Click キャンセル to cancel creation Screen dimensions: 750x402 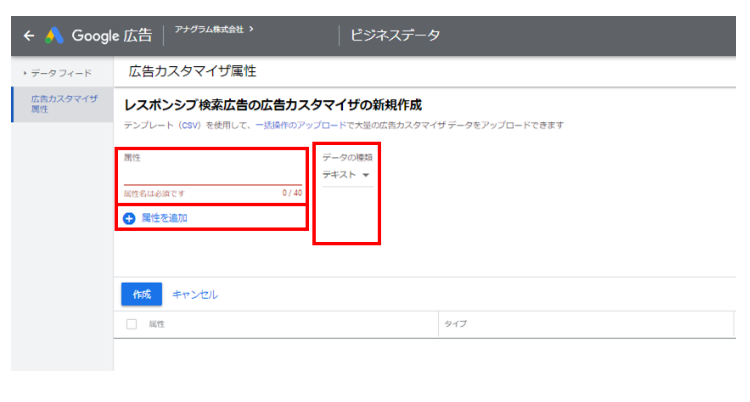point(195,294)
